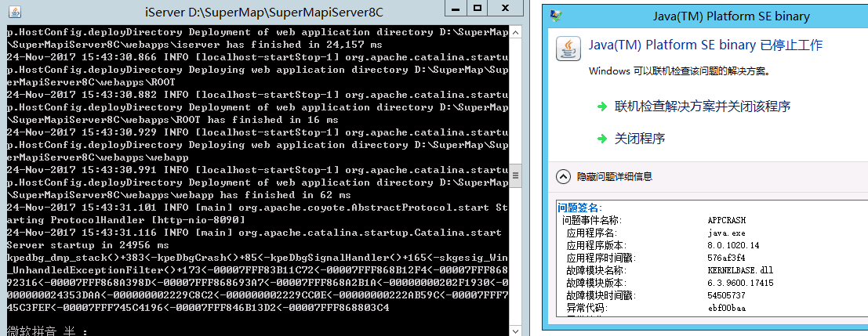The height and width of the screenshot is (336, 868).
Task: Maximize the iServer console window
Action: click(x=478, y=9)
